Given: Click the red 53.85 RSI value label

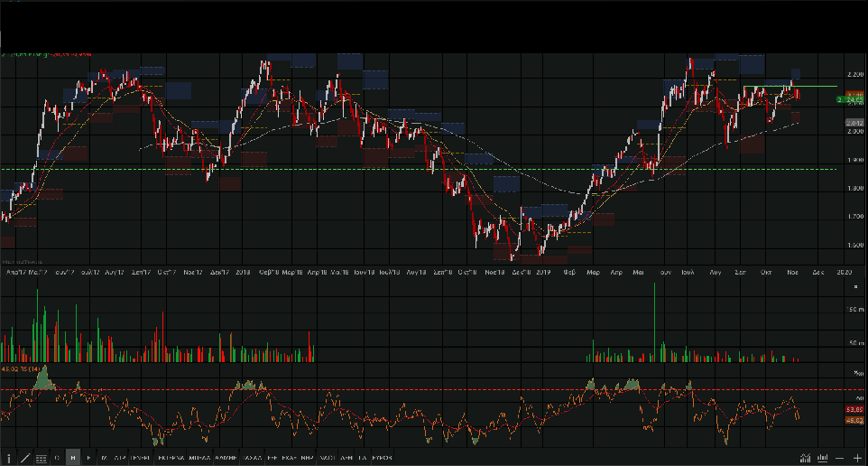Looking at the screenshot, I should click(x=854, y=410).
